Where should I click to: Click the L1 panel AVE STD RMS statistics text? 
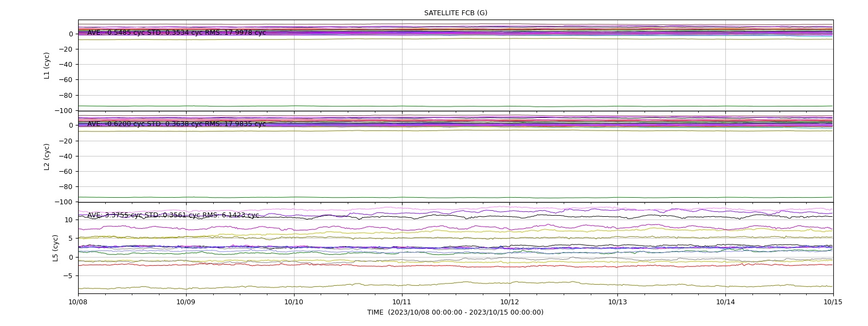177,33
